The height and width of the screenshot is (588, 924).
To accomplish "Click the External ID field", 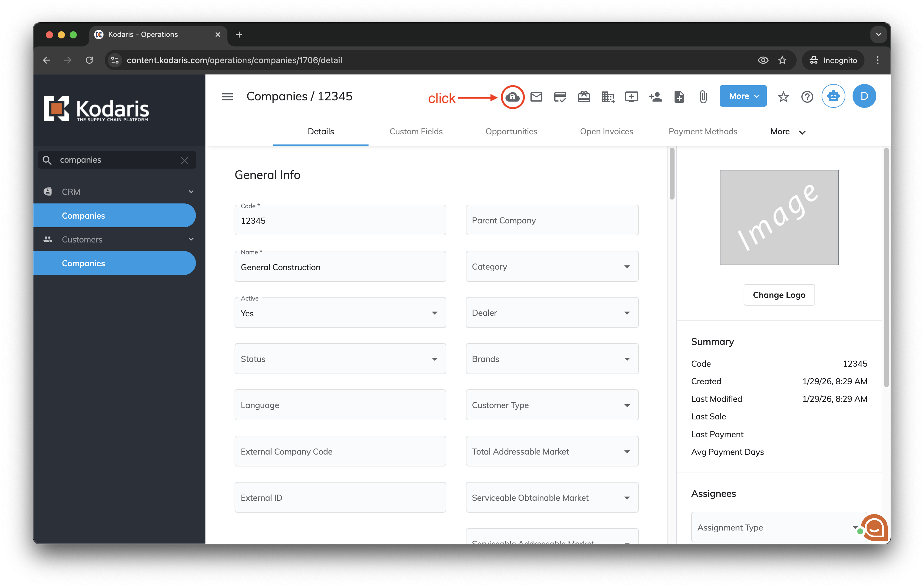I will [340, 497].
